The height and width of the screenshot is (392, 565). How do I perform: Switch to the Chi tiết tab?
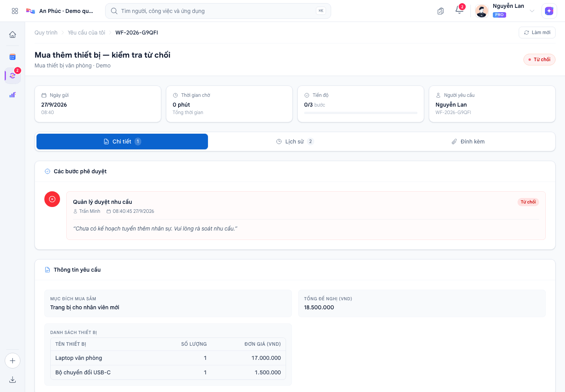tap(122, 142)
